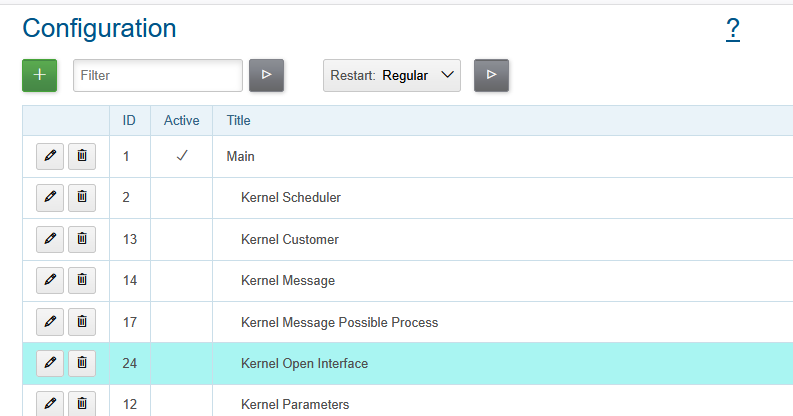Open help via the question mark link

(733, 29)
